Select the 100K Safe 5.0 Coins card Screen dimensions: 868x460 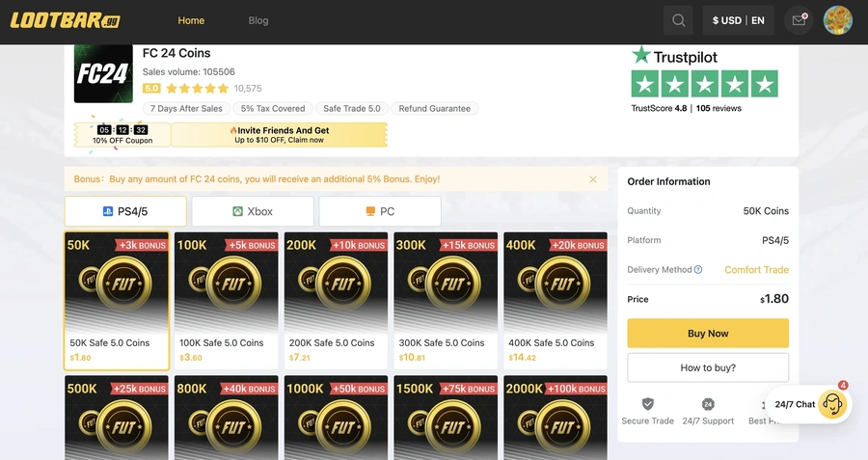point(227,301)
